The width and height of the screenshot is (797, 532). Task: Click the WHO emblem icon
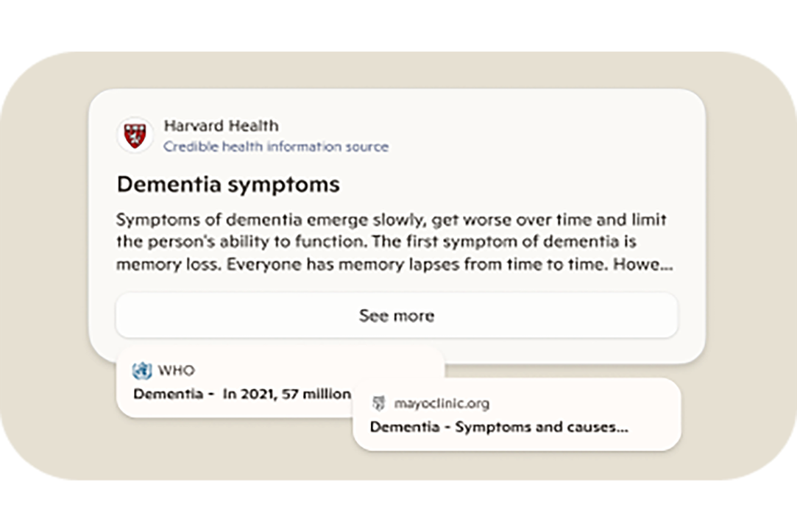pyautogui.click(x=141, y=370)
